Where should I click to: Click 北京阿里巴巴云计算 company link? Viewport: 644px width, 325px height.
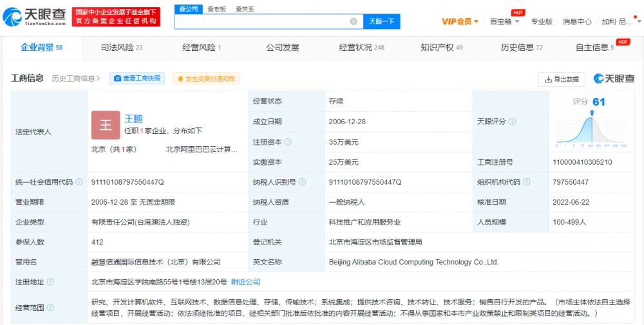(x=202, y=149)
